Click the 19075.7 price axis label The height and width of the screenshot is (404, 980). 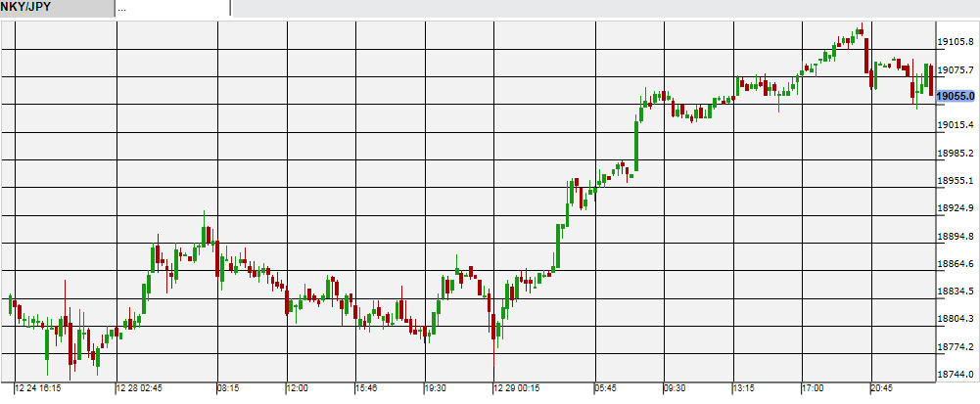point(956,69)
